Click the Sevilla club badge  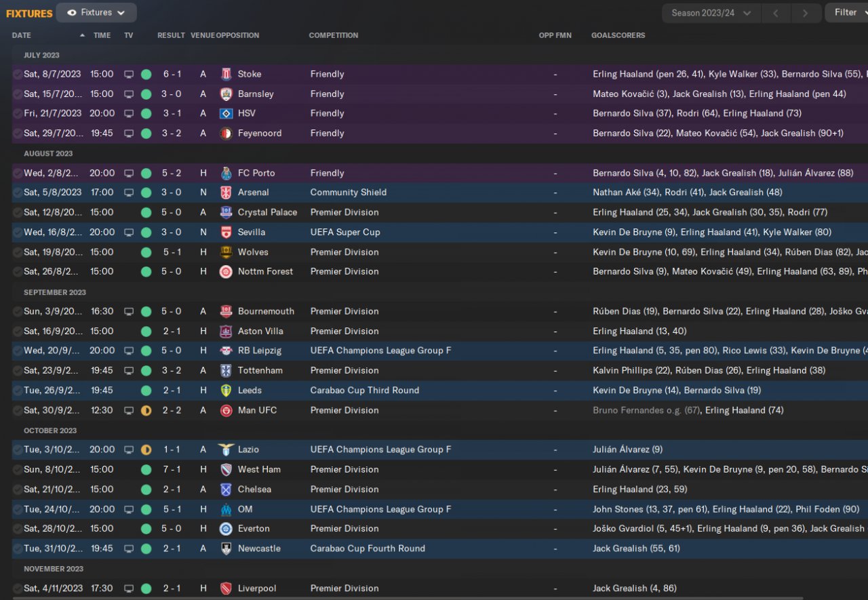pos(226,233)
